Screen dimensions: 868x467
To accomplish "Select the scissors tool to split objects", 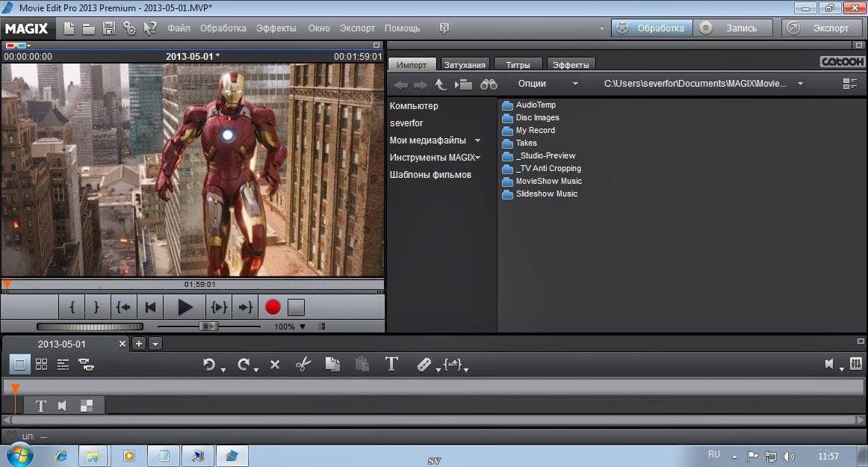I will point(305,364).
